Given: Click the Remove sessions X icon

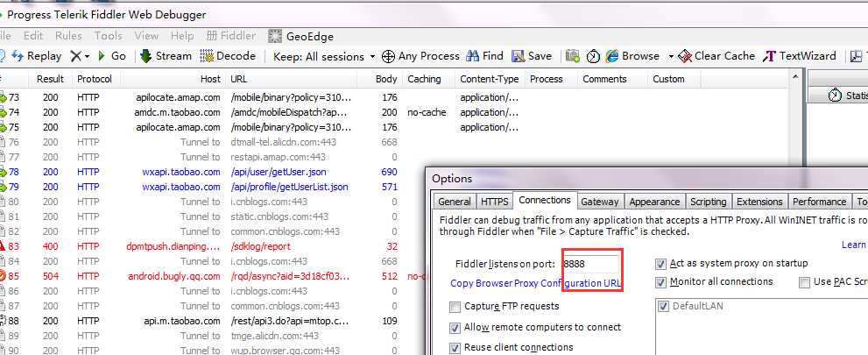Looking at the screenshot, I should (x=76, y=56).
